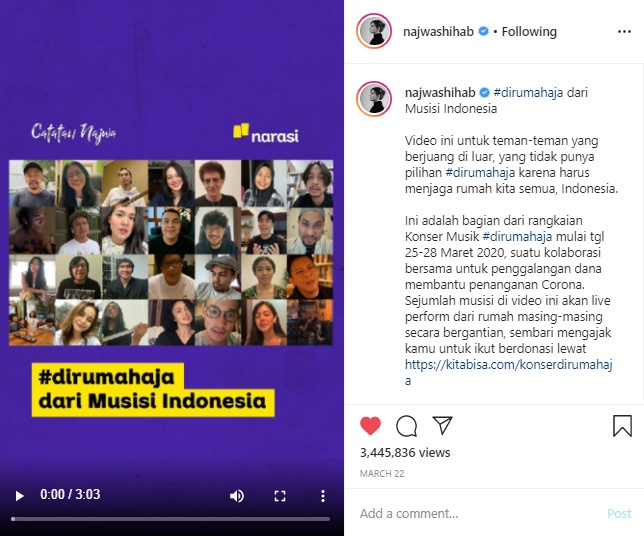Open the kitabisa.com/konserdirumahaja link

point(508,372)
